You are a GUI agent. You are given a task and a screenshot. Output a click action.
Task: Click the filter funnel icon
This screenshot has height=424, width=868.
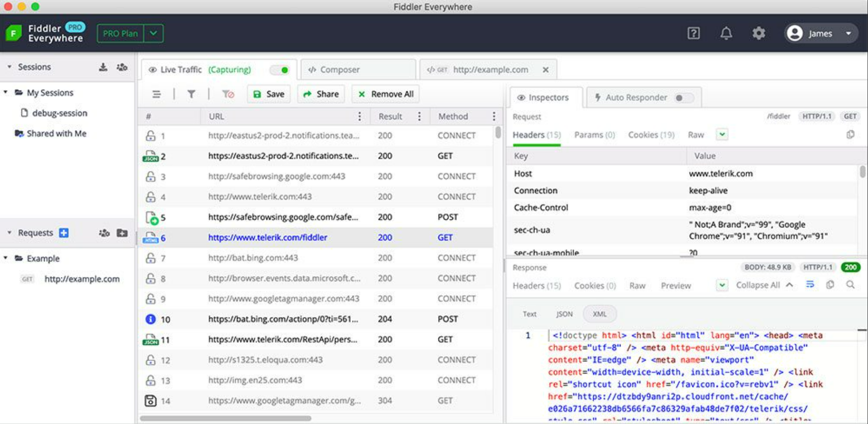click(192, 94)
